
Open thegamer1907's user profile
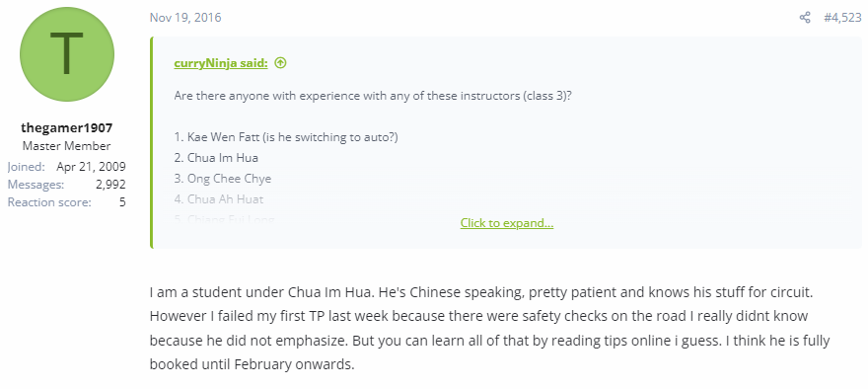coord(67,128)
